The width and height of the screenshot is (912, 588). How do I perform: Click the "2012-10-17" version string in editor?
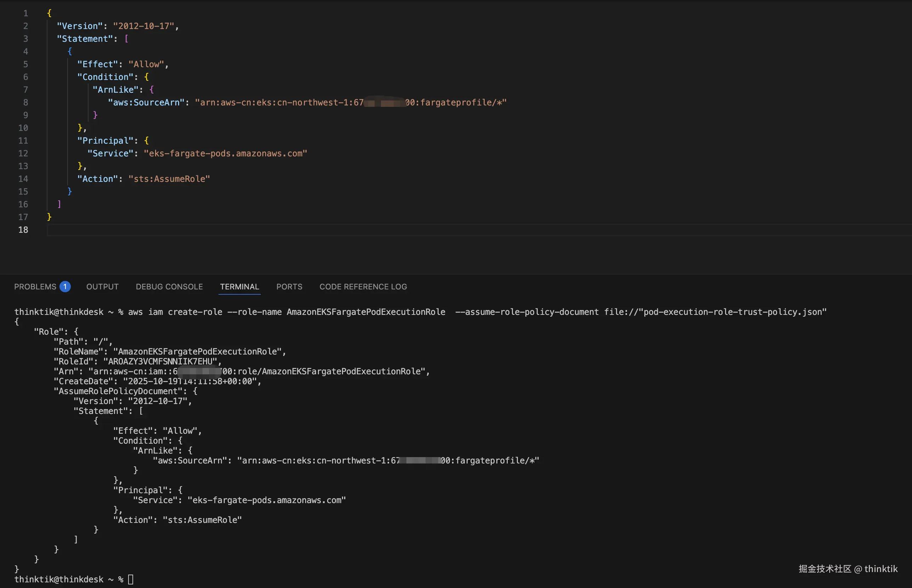pos(144,26)
